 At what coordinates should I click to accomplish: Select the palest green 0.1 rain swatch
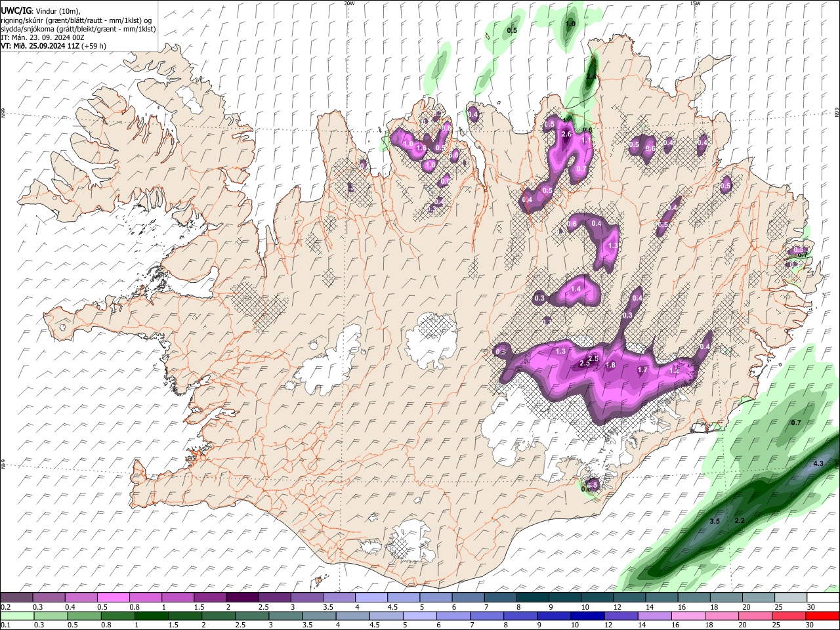(18, 616)
